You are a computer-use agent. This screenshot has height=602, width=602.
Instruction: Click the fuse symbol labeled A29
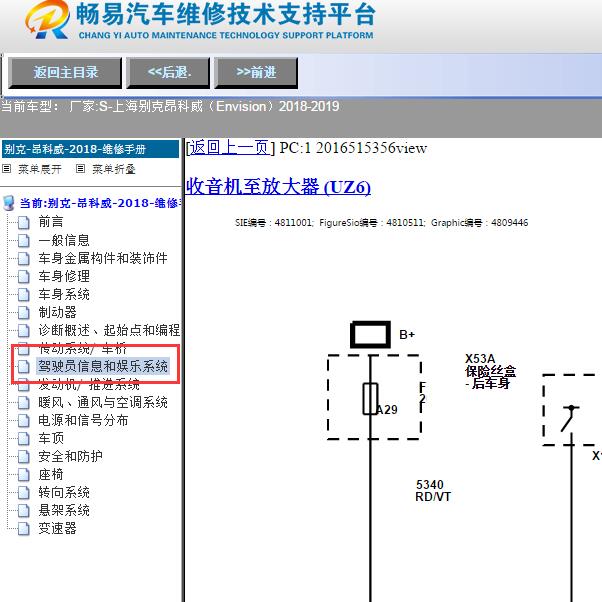[x=370, y=399]
